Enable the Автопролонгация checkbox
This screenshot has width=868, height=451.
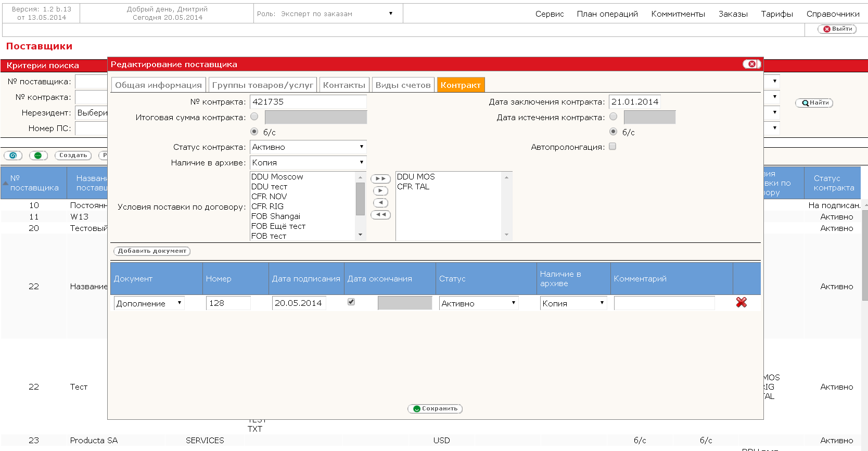pos(612,147)
